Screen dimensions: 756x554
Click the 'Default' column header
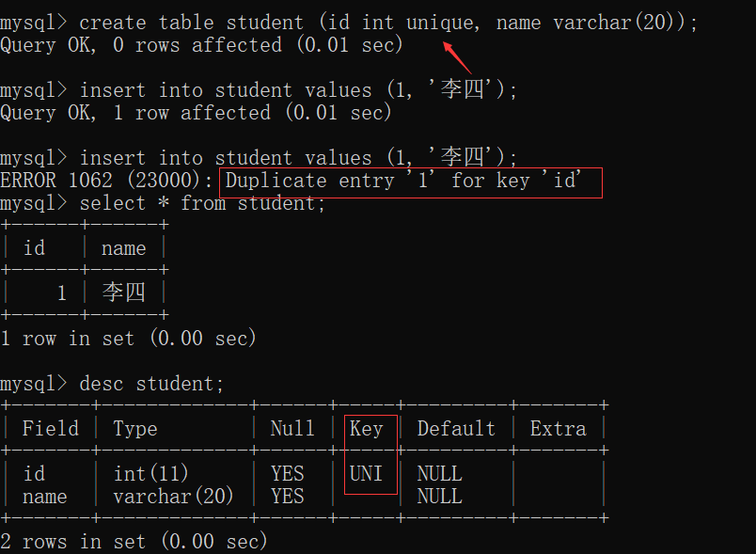point(456,429)
